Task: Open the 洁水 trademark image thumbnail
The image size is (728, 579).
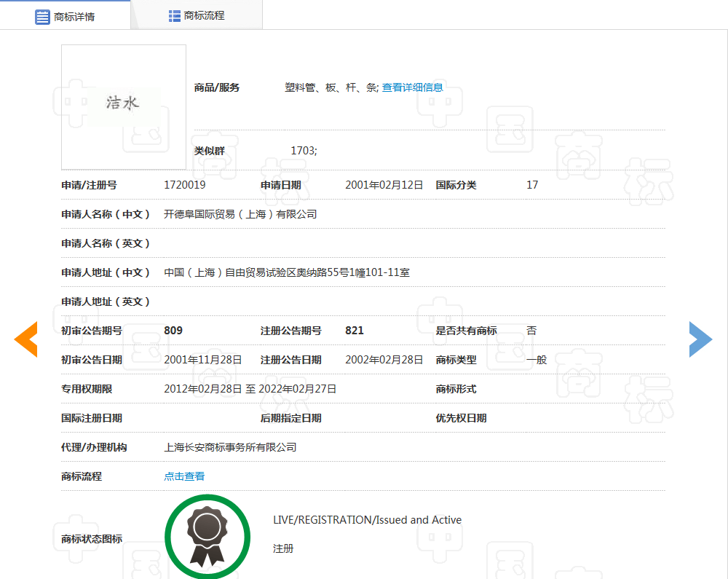Action: pos(124,107)
